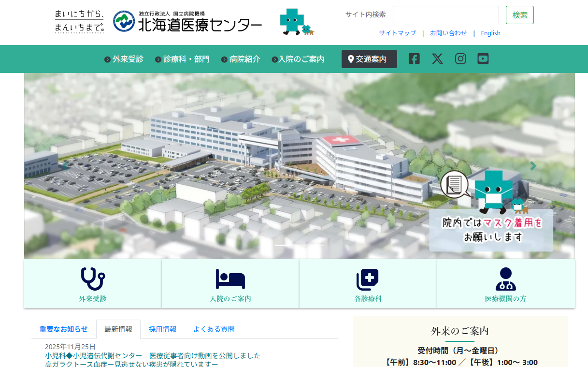
Task: Open the Facebook page icon
Action: pos(414,59)
